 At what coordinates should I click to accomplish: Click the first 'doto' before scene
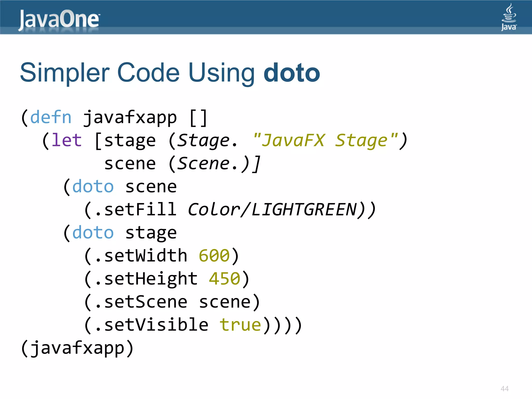93,187
